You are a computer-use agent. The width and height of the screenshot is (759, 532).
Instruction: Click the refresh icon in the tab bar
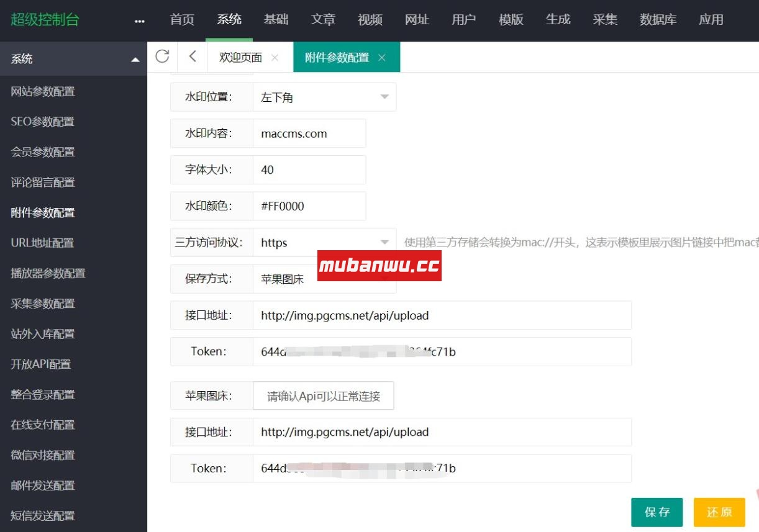point(162,56)
